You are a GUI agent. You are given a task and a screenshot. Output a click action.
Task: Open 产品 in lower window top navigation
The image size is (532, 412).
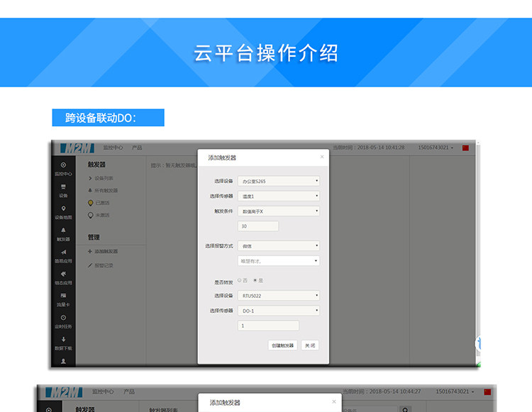click(129, 391)
